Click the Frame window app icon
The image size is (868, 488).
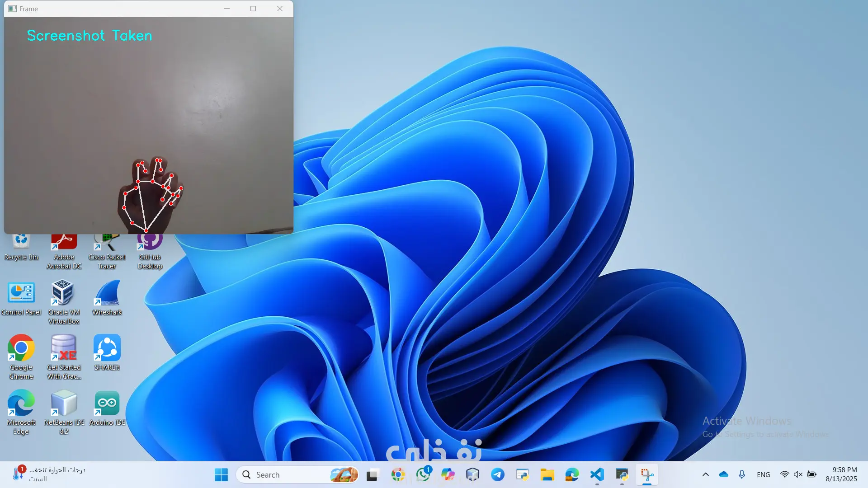(x=12, y=9)
